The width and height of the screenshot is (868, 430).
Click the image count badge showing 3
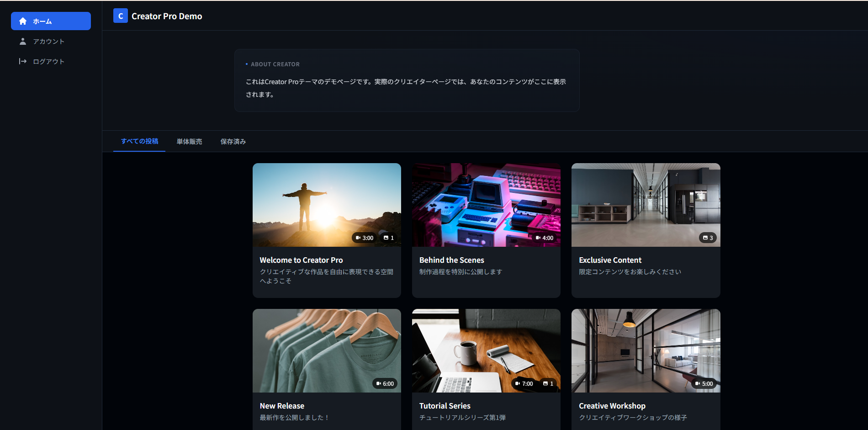pos(707,238)
